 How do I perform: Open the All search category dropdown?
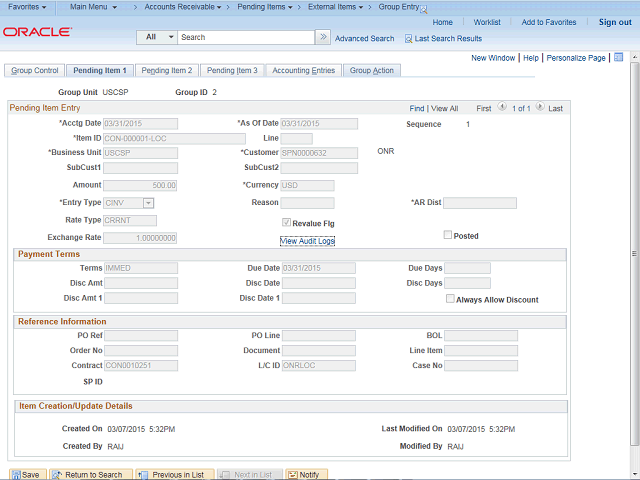click(x=157, y=37)
